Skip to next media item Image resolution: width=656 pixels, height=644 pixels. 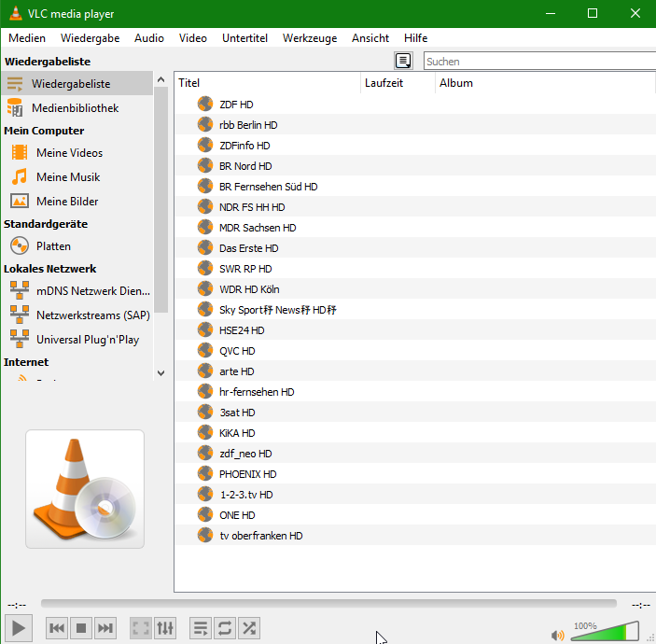(105, 628)
